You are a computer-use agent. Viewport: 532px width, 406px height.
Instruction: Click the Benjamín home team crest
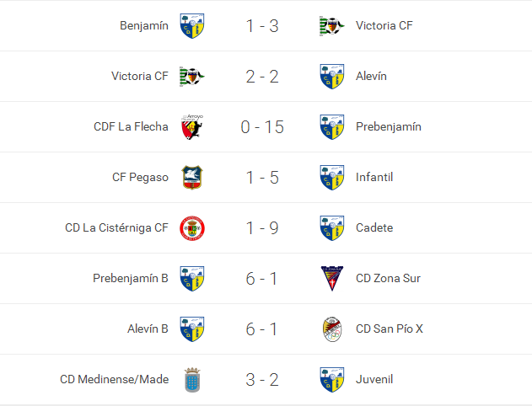(192, 26)
